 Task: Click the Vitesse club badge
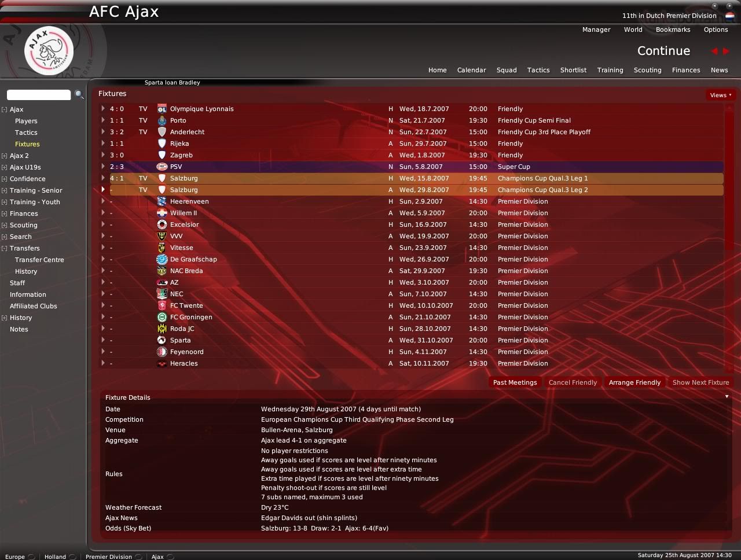(x=162, y=248)
